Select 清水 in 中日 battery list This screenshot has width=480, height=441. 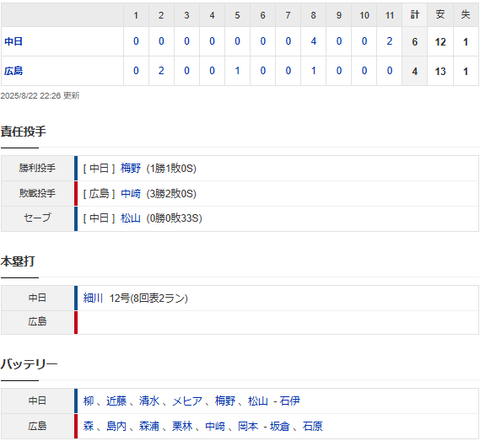point(149,401)
